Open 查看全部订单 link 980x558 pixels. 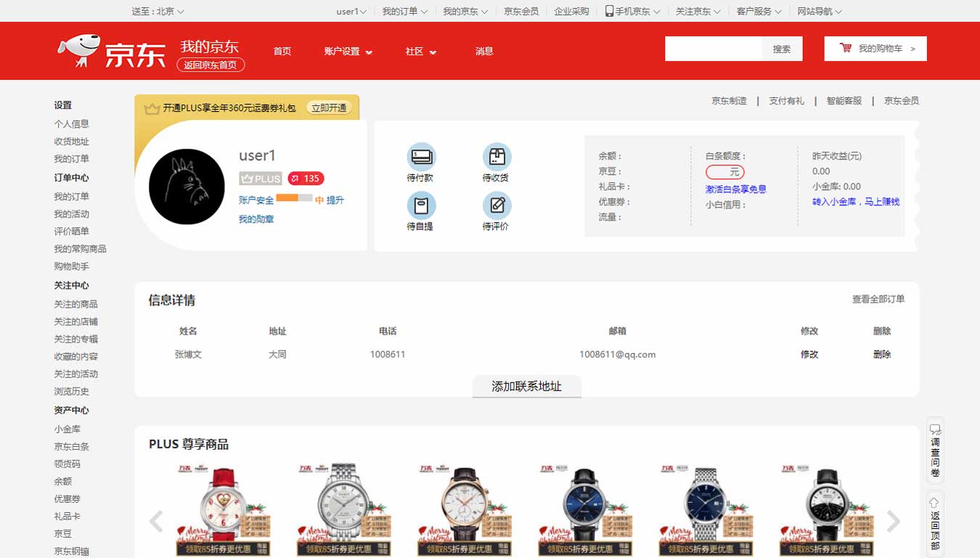coord(878,299)
